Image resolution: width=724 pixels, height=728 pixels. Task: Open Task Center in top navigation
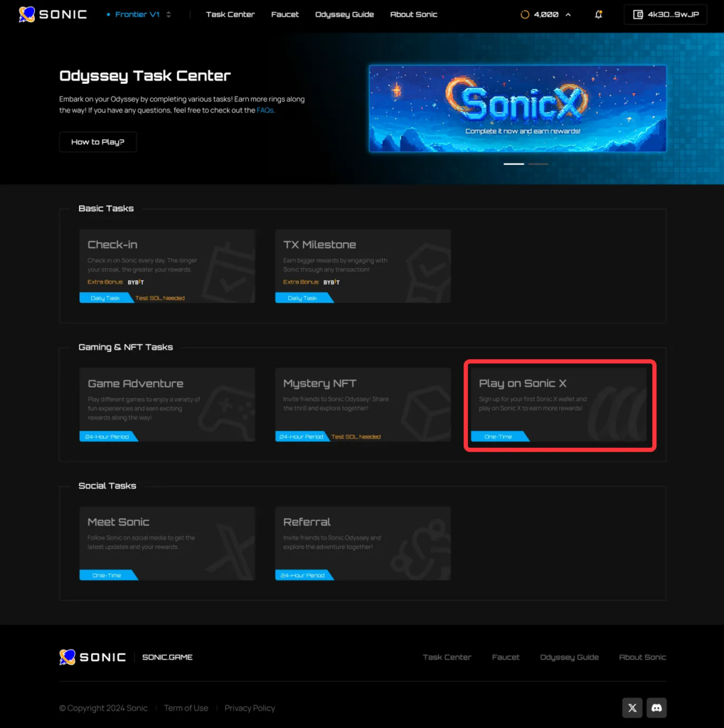click(x=230, y=14)
